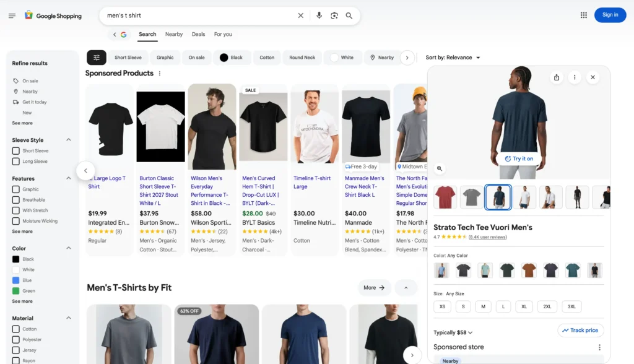Collapse Men's T-Shirts by Fit section
634x364 pixels.
pos(406,288)
